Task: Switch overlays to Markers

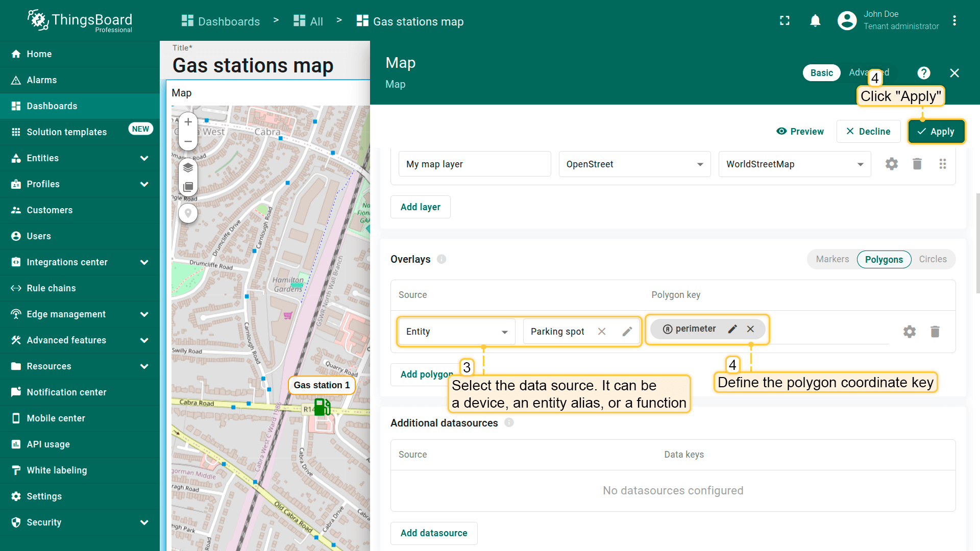Action: click(832, 259)
